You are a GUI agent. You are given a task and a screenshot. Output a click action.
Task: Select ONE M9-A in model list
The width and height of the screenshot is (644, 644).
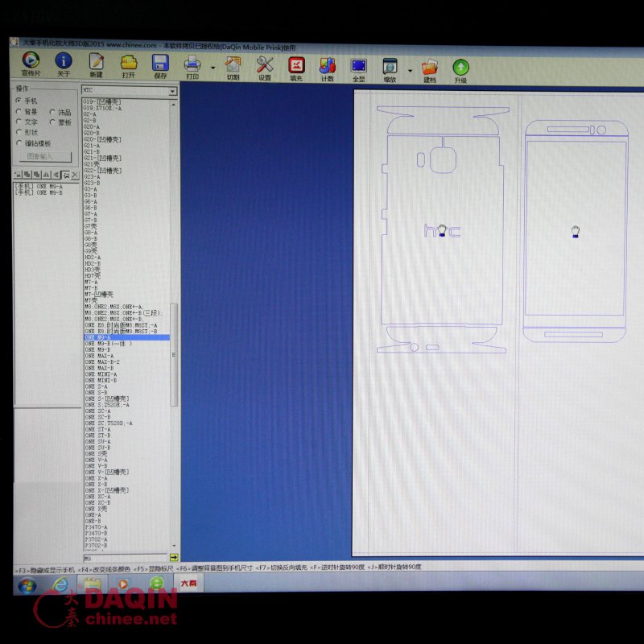pos(126,337)
